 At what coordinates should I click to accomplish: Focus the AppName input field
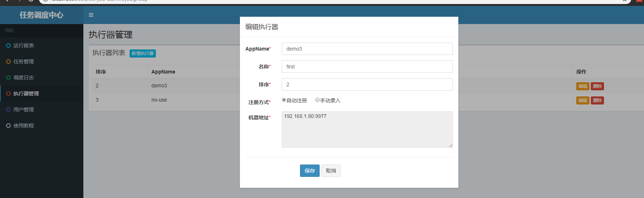[367, 49]
